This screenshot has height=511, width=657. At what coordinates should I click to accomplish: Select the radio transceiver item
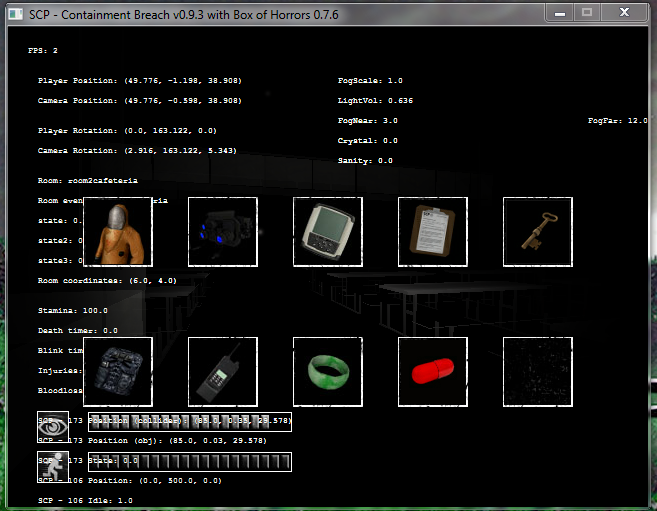pos(223,372)
